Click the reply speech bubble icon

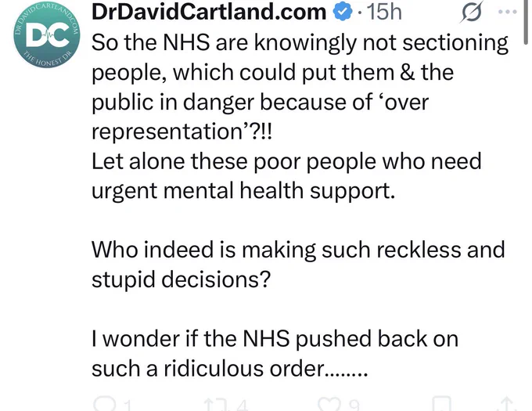[105, 405]
